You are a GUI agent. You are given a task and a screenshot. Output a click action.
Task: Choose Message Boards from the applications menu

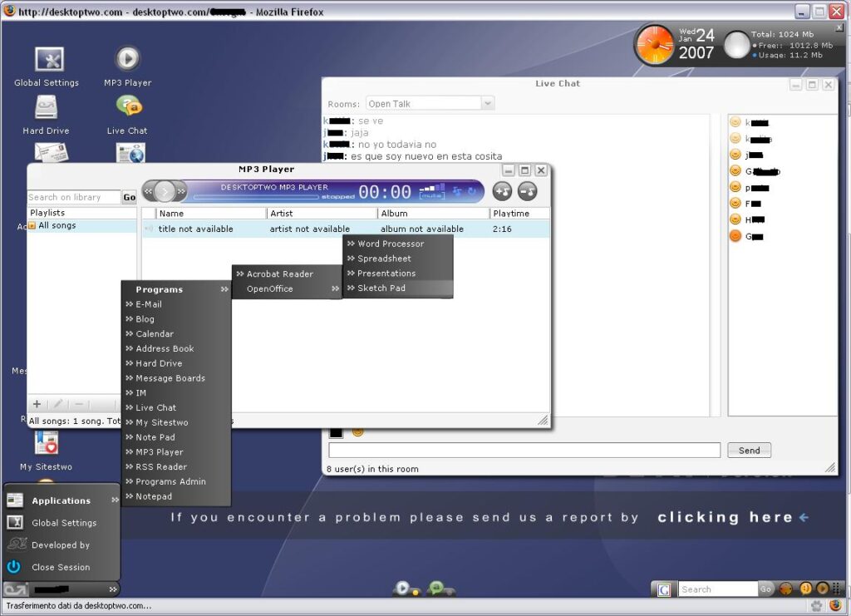[x=176, y=378]
